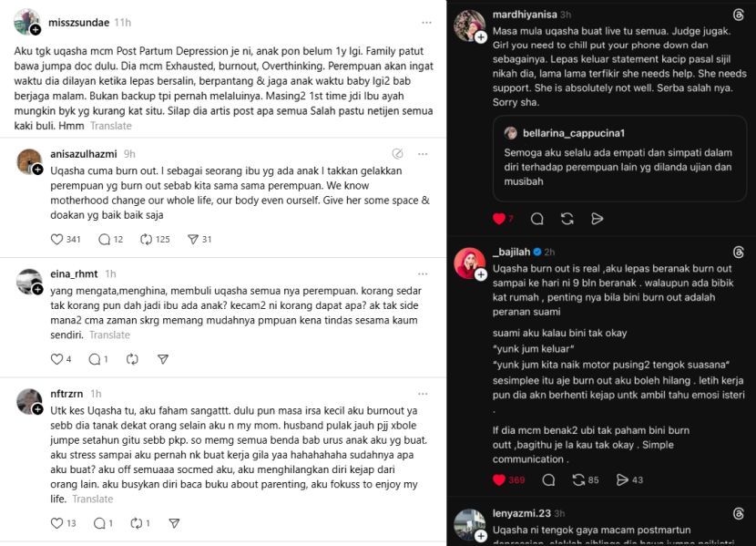756x546 pixels.
Task: Expand three-dot menu on eina_rhmt's reply
Action: click(x=426, y=274)
